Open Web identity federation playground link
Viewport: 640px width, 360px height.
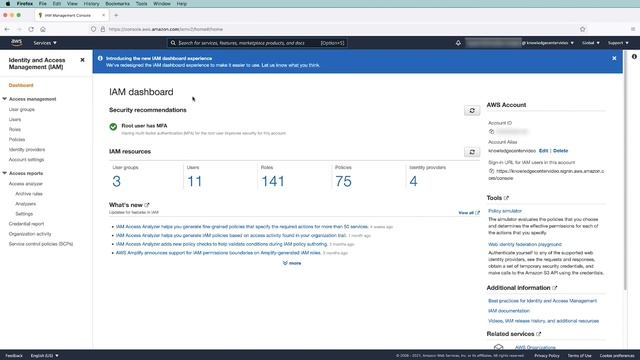[525, 244]
